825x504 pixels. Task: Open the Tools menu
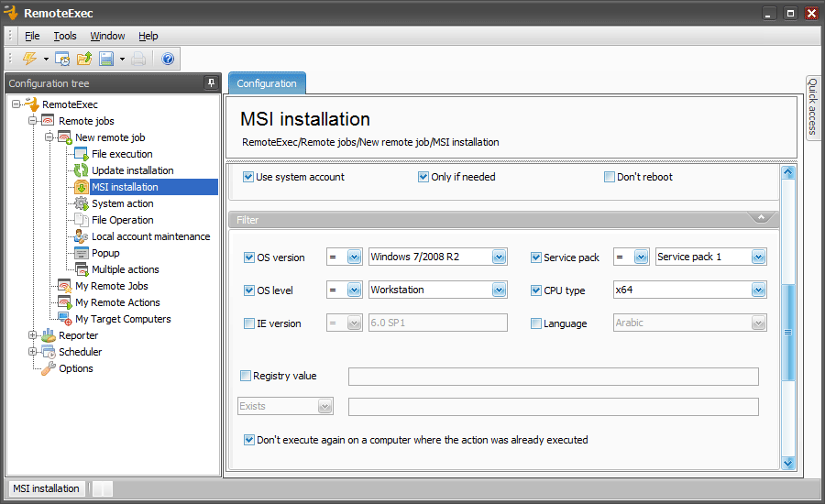coord(65,36)
